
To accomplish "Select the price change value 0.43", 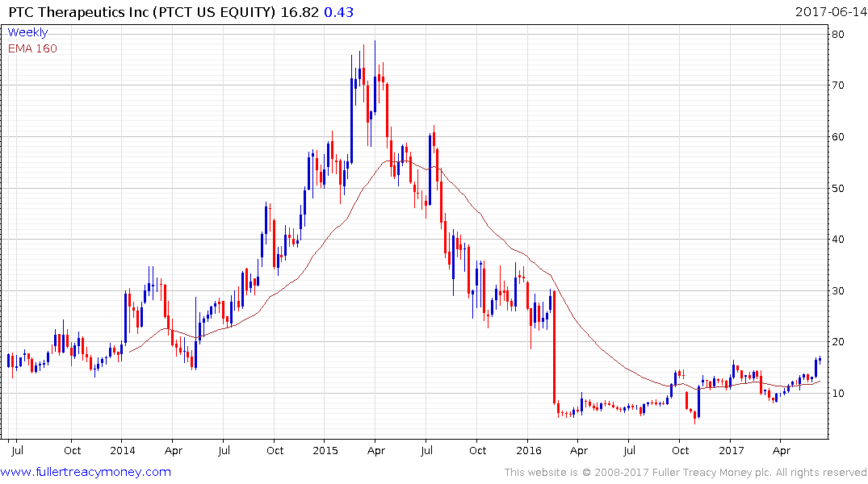I will [339, 11].
